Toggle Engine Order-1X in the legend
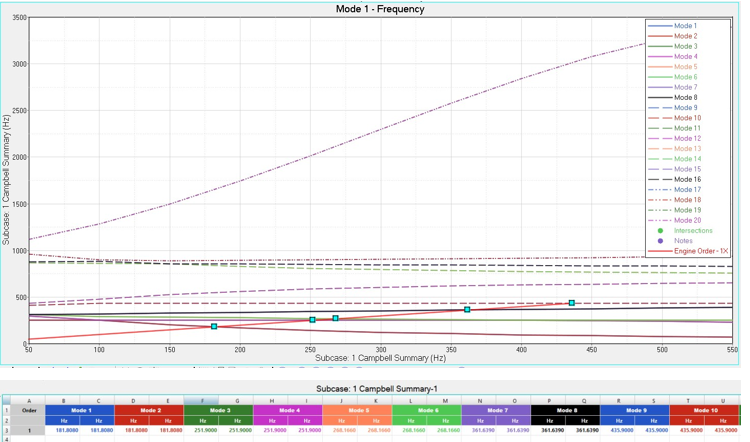750x442 pixels. [694, 251]
